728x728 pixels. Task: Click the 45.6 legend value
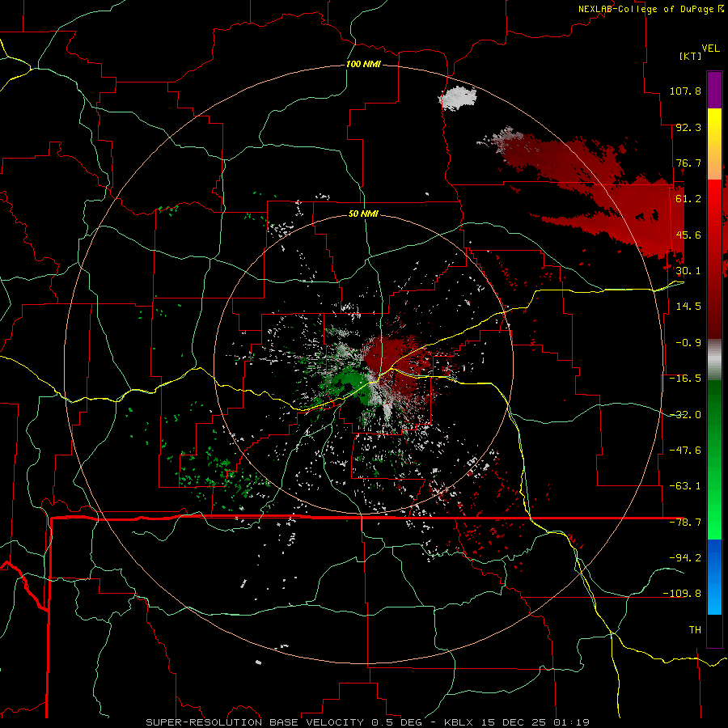point(688,235)
